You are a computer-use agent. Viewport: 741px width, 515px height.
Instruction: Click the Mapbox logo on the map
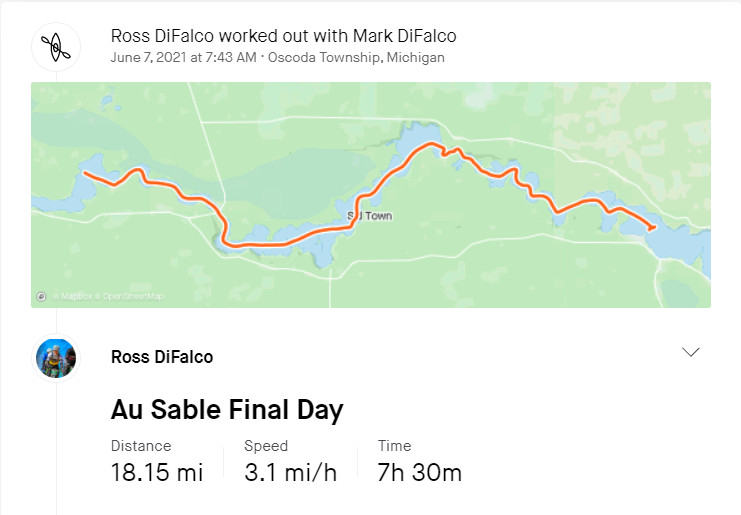point(41,296)
